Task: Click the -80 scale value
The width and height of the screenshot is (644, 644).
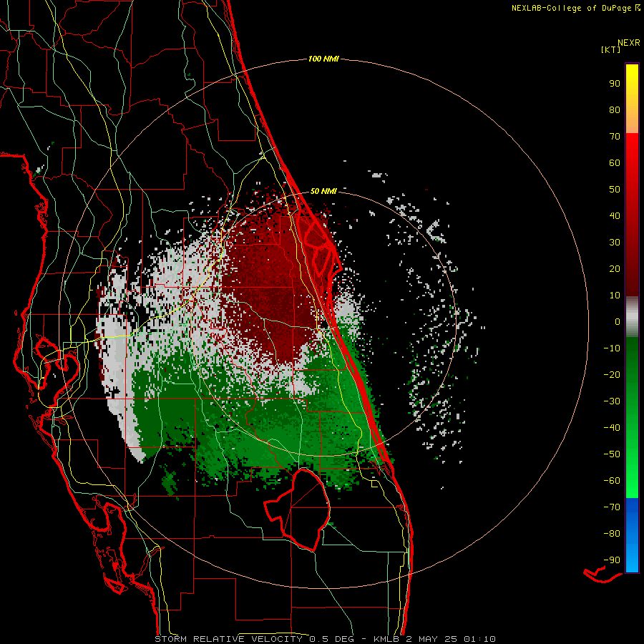Action: click(x=612, y=534)
